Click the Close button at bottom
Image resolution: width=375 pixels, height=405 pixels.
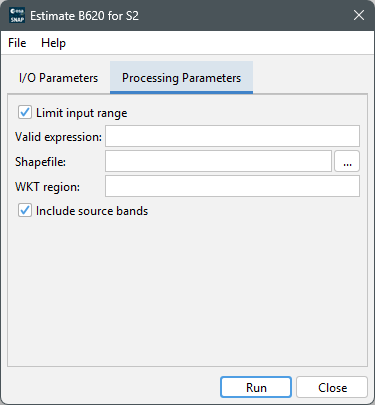[x=332, y=387]
